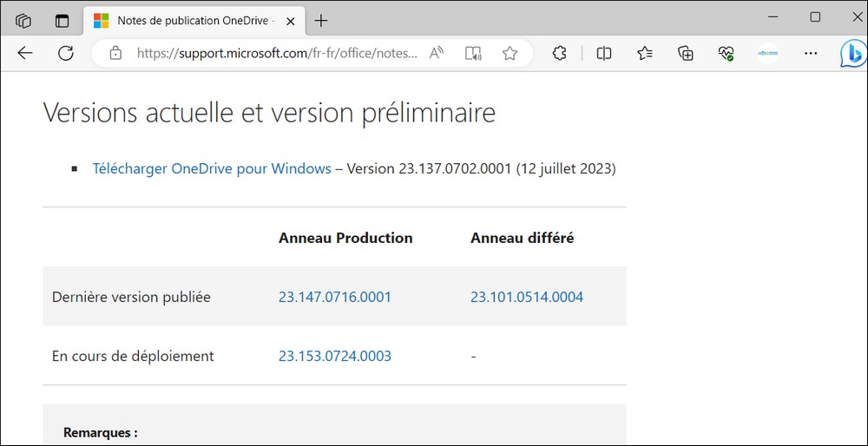Viewport: 868px width, 446px height.
Task: Open Browser essentials heart icon
Action: [x=726, y=53]
